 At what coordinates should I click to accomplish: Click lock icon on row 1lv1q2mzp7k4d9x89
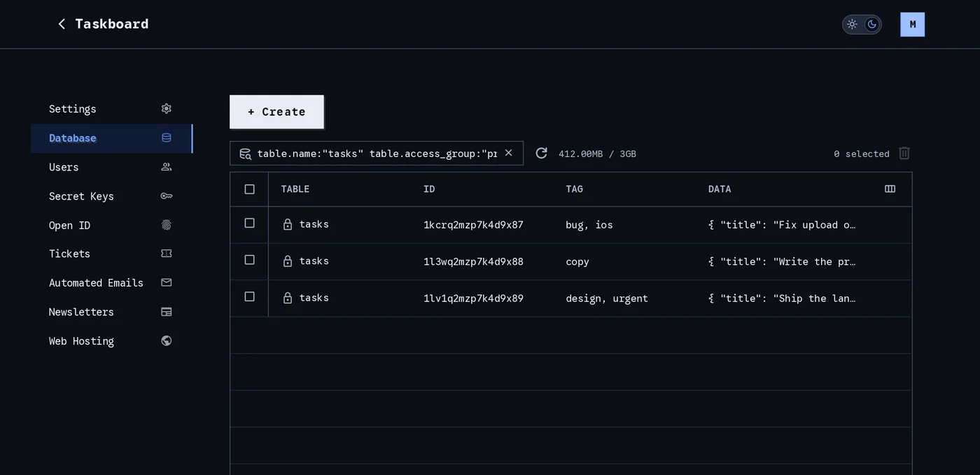287,298
